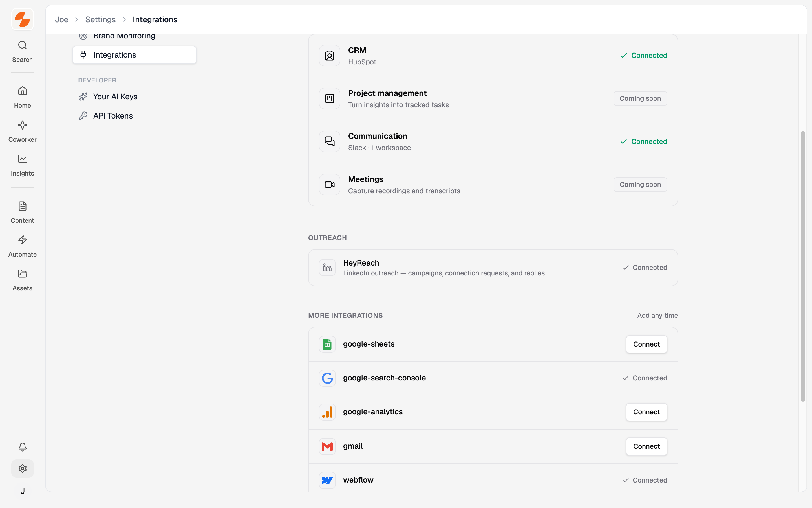Screen dimensions: 812x508
Task: Click the gmail envelope icon
Action: coord(327,446)
